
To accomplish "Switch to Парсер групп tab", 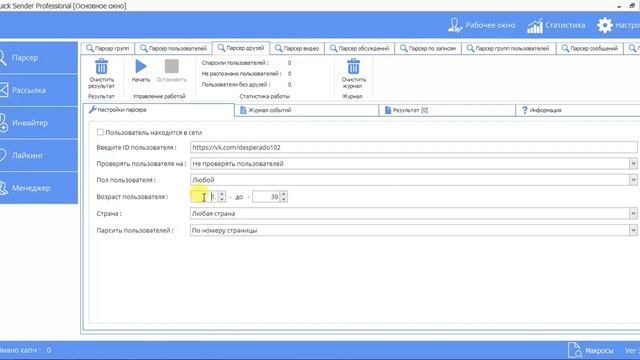I will pos(108,48).
